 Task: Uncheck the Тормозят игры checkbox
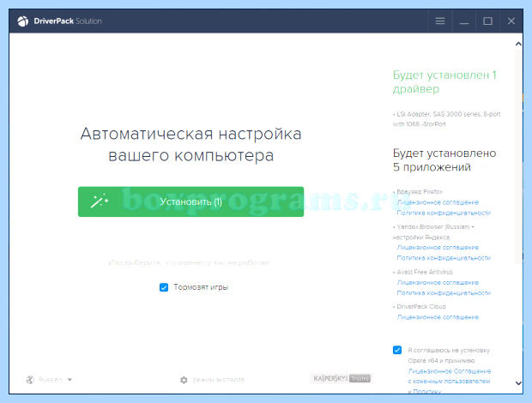[x=164, y=287]
